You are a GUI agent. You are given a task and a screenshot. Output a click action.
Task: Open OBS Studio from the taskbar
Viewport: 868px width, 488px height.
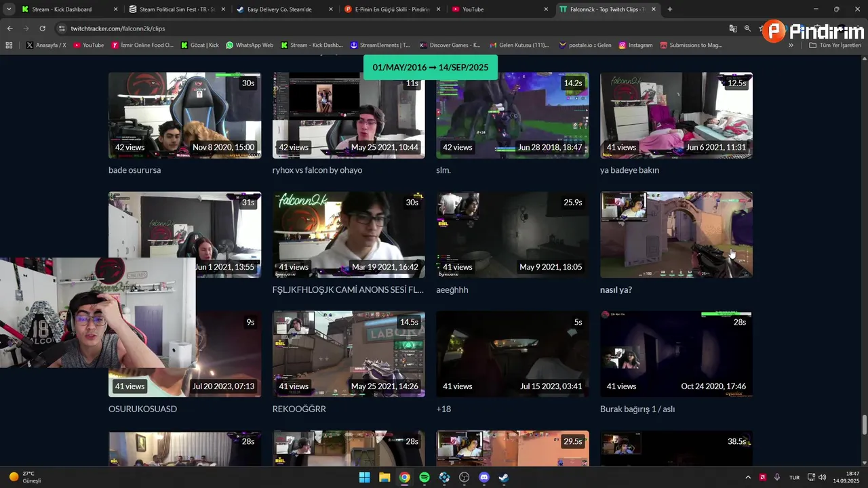coord(465,477)
